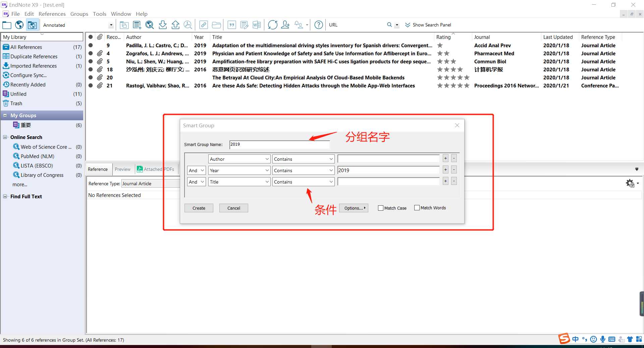Image resolution: width=644 pixels, height=348 pixels.
Task: Click the microphone icon in IME bar
Action: tap(603, 339)
